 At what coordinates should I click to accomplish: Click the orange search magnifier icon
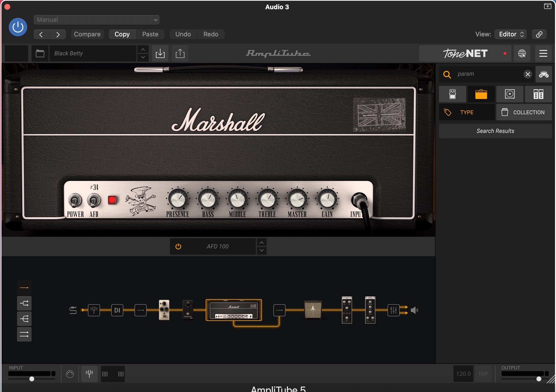pyautogui.click(x=447, y=74)
